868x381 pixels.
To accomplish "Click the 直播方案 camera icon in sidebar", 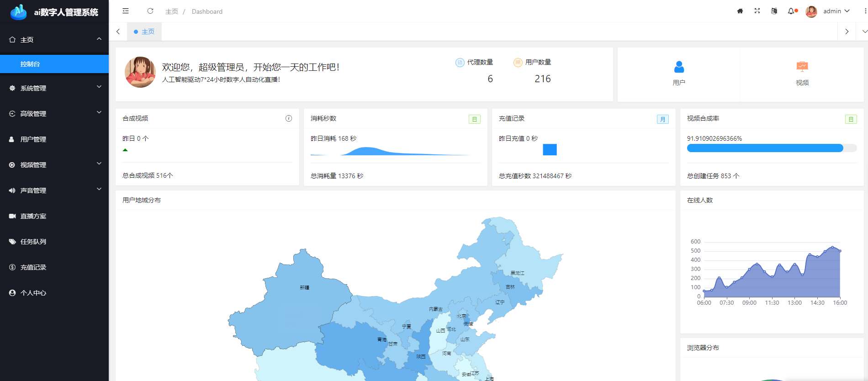I will tap(12, 216).
